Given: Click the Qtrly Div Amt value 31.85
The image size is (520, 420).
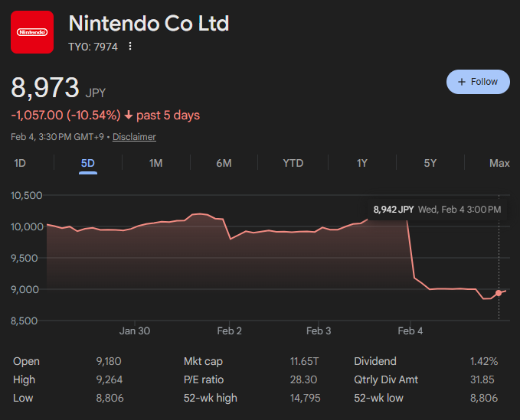Looking at the screenshot, I should 482,379.
